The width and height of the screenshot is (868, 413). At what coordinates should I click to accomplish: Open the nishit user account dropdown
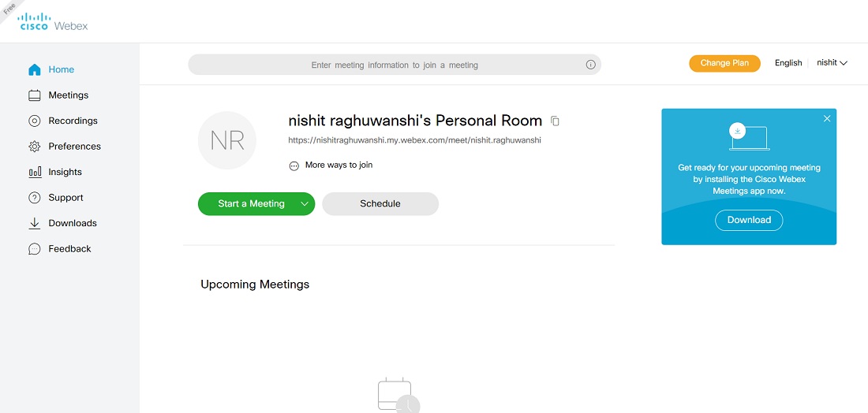pyautogui.click(x=832, y=63)
